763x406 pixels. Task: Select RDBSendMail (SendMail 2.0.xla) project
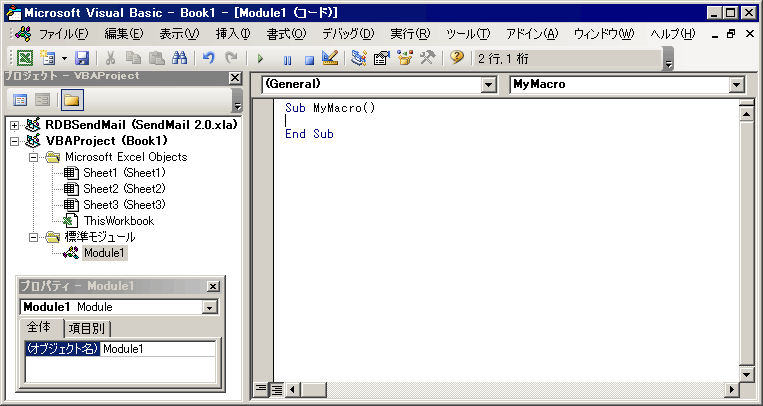pos(141,125)
